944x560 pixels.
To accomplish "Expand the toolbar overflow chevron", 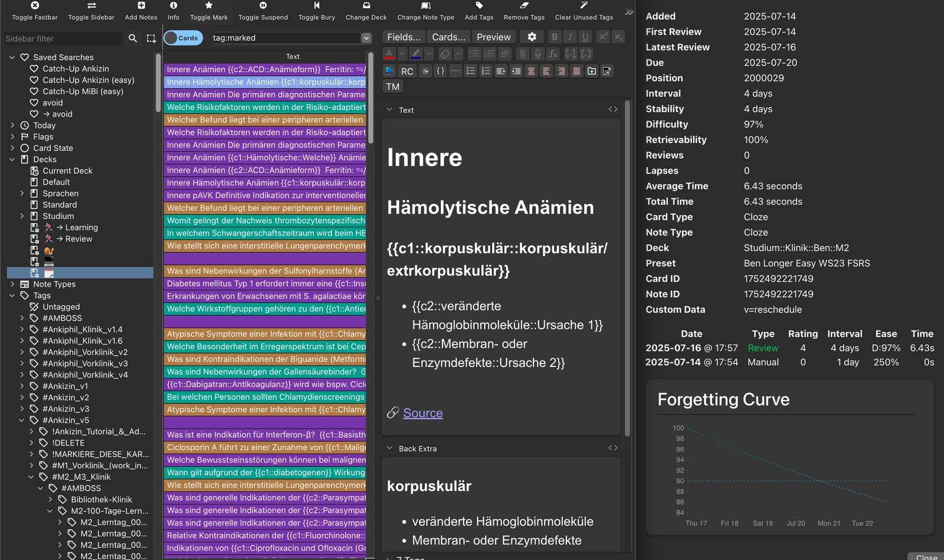I will [x=629, y=12].
